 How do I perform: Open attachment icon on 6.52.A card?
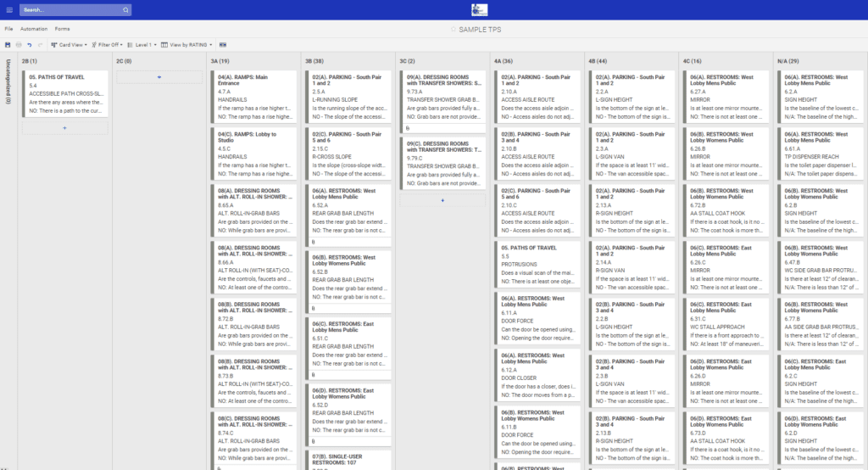point(314,242)
